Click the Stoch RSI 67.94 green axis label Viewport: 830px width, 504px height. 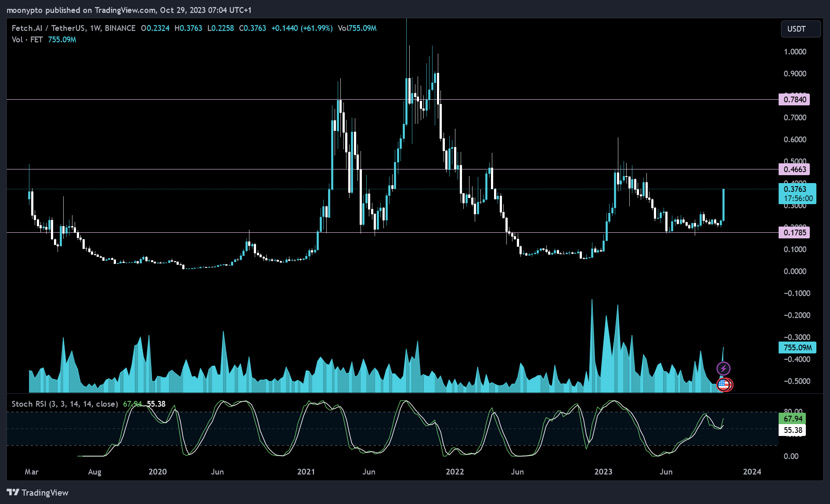[792, 418]
